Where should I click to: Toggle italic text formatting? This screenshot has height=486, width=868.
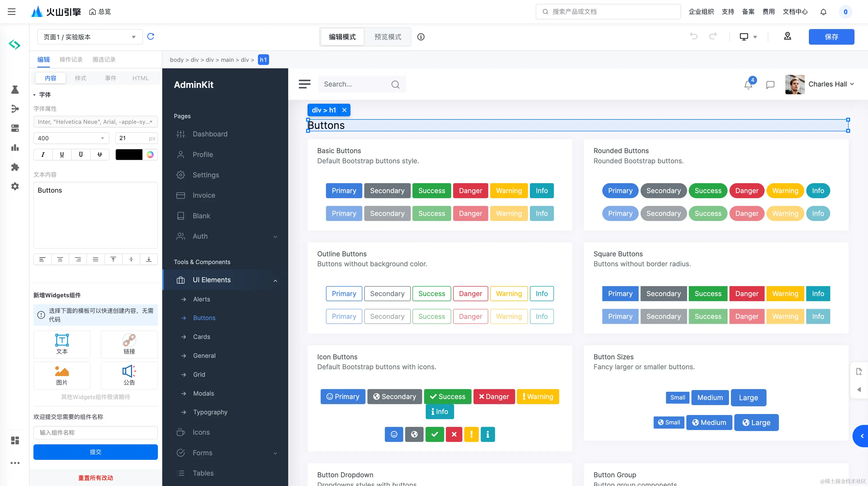43,155
